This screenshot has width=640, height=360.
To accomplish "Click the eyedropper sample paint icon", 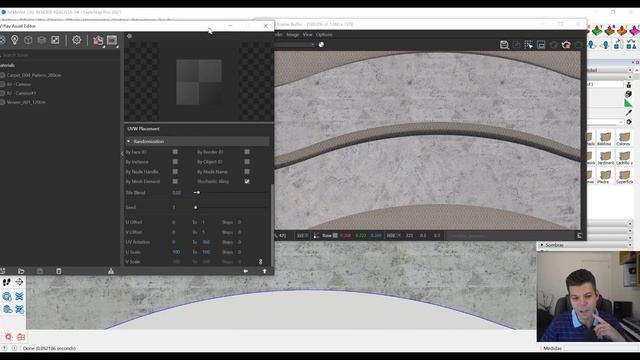I will tap(629, 112).
